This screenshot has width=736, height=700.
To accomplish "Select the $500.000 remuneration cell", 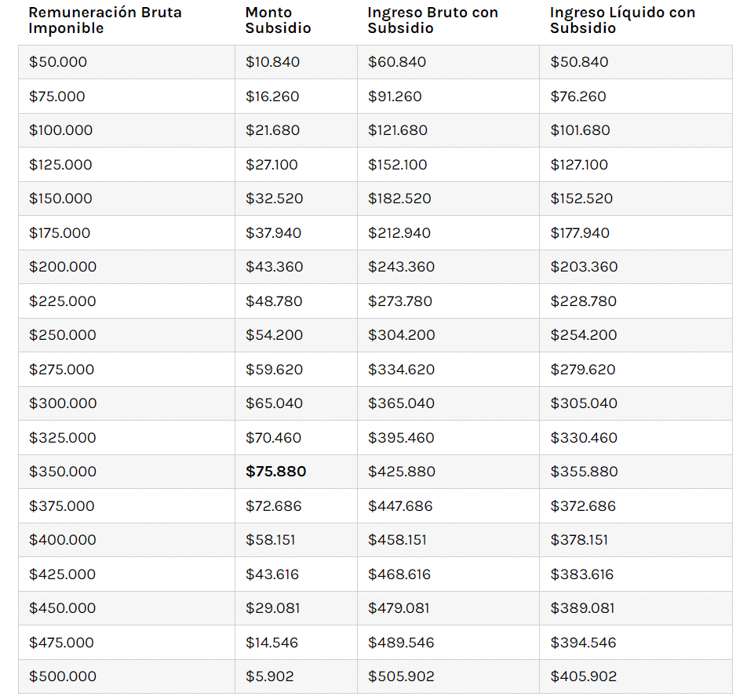I will pyautogui.click(x=63, y=676).
